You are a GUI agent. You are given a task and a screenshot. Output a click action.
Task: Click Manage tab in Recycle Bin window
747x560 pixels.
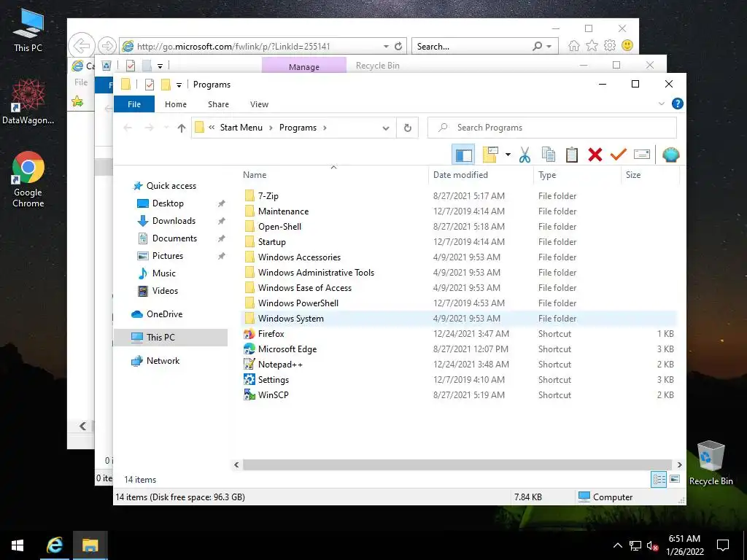click(304, 66)
